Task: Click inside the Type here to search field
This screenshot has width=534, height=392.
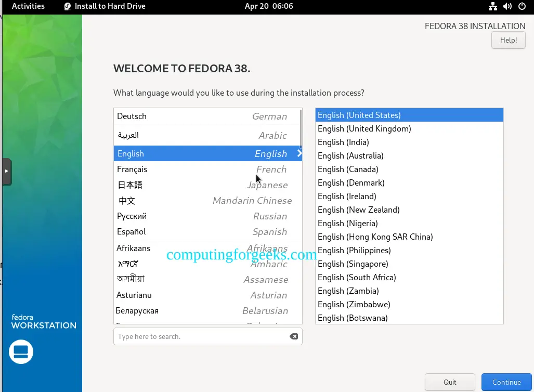Action: pyautogui.click(x=198, y=336)
